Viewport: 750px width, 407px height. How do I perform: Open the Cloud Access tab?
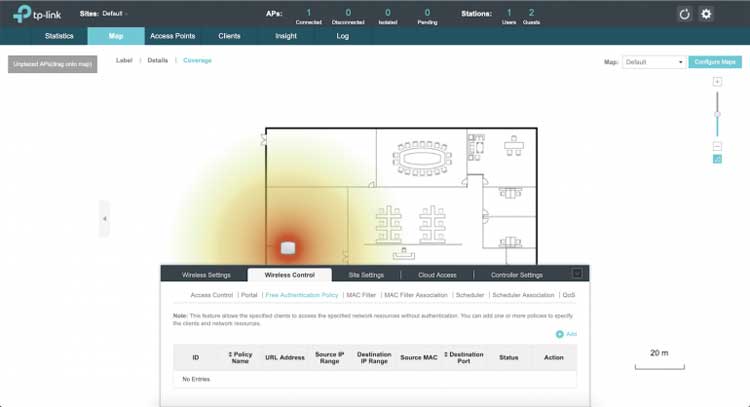(x=438, y=275)
